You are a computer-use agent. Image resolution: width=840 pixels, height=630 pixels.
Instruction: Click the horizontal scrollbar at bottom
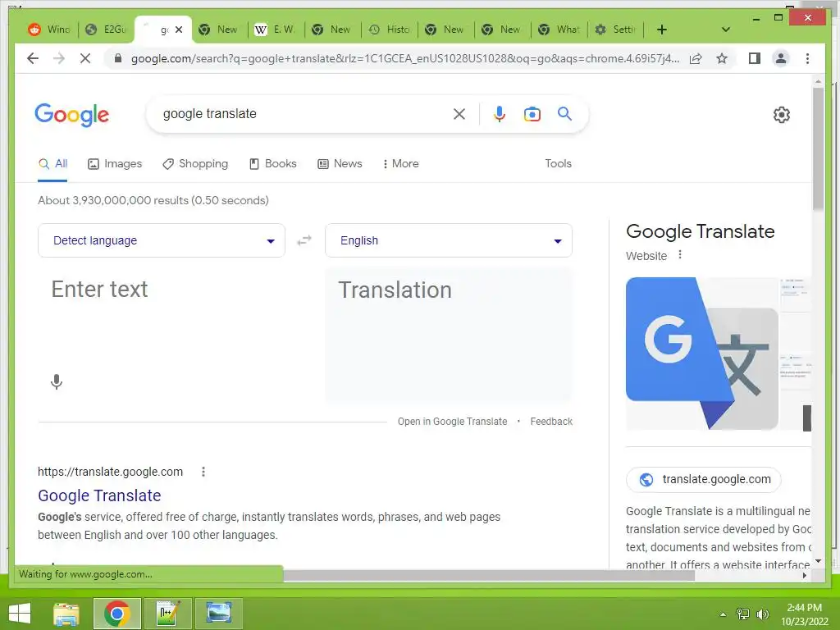(489, 576)
